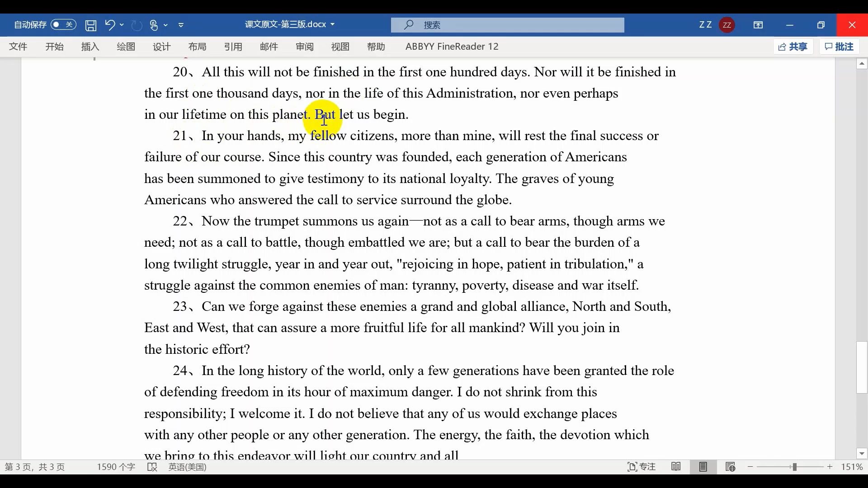The height and width of the screenshot is (488, 868).
Task: Click the vertical scrollbar thumb
Action: tap(862, 367)
